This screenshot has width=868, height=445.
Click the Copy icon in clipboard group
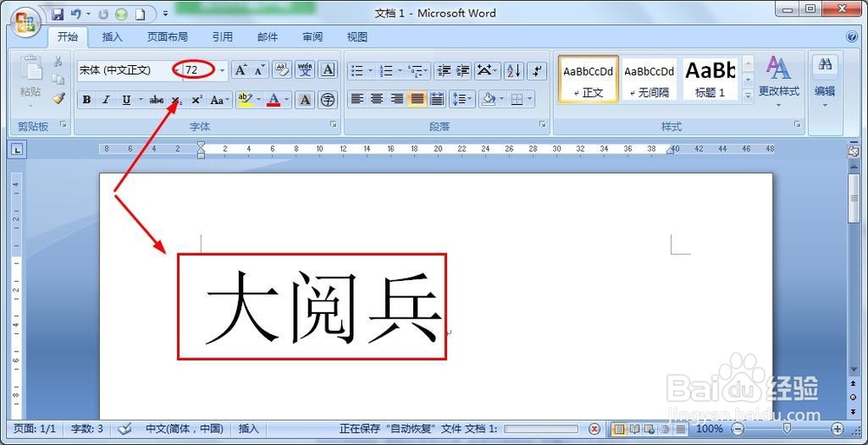point(58,81)
